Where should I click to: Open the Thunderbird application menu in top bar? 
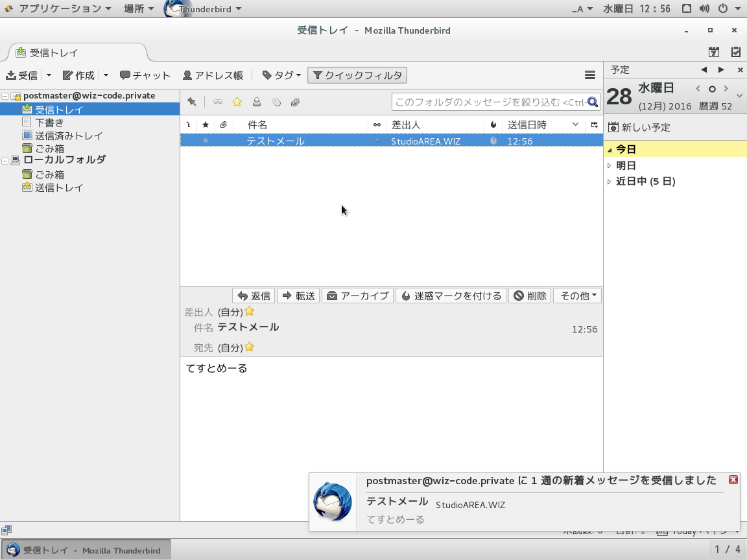204,8
